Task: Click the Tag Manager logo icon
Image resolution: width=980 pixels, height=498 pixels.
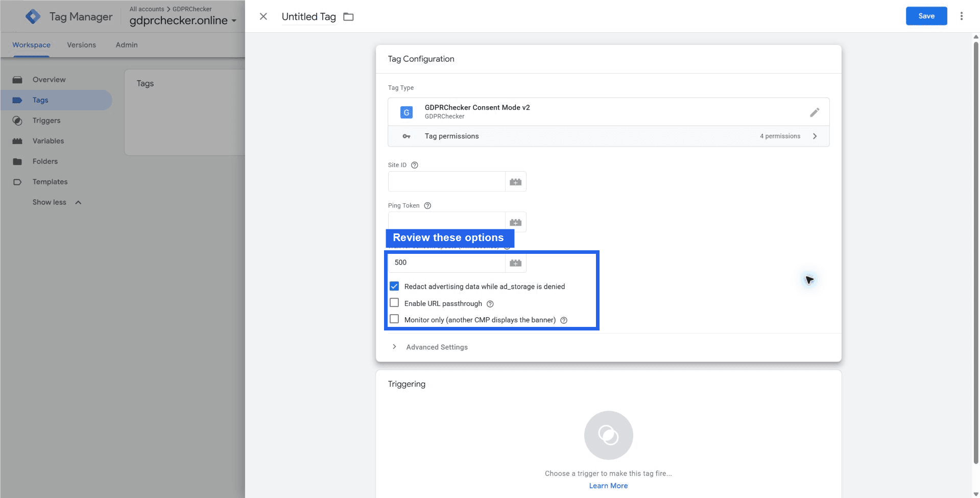Action: coord(33,16)
